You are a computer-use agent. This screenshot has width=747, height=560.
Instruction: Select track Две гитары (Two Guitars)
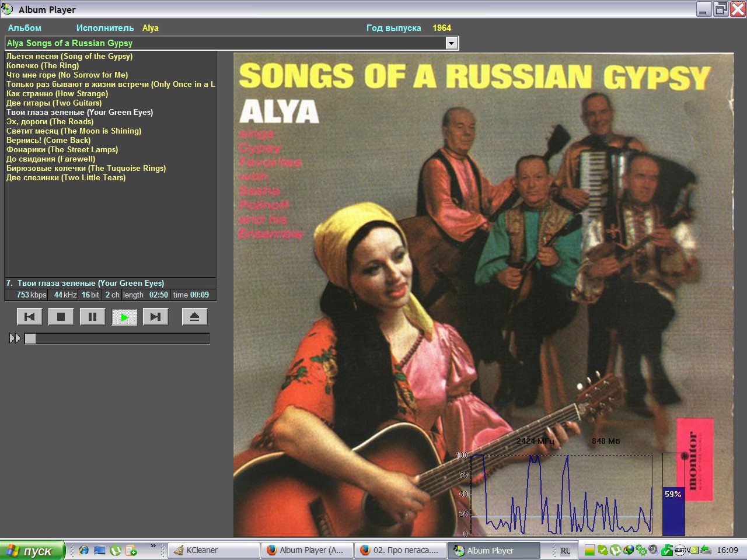click(54, 103)
